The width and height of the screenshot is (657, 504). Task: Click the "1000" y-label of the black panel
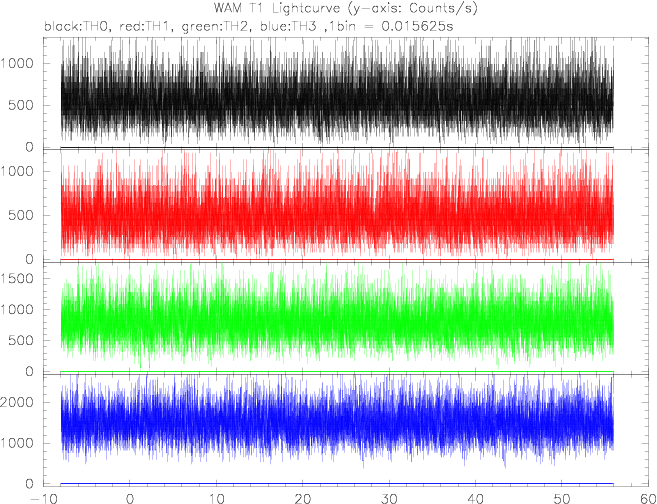(17, 64)
